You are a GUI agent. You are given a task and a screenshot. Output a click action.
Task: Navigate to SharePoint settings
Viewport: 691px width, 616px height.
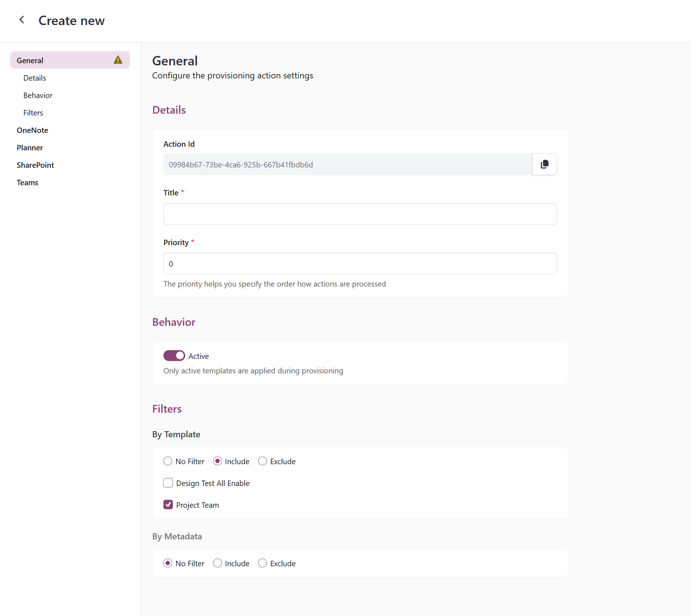(x=35, y=165)
